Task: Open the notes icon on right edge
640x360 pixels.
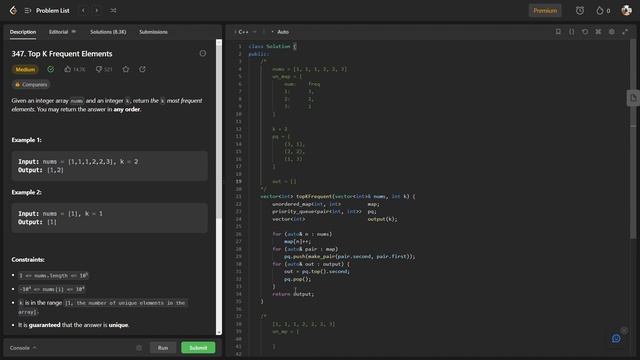Action: [633, 98]
